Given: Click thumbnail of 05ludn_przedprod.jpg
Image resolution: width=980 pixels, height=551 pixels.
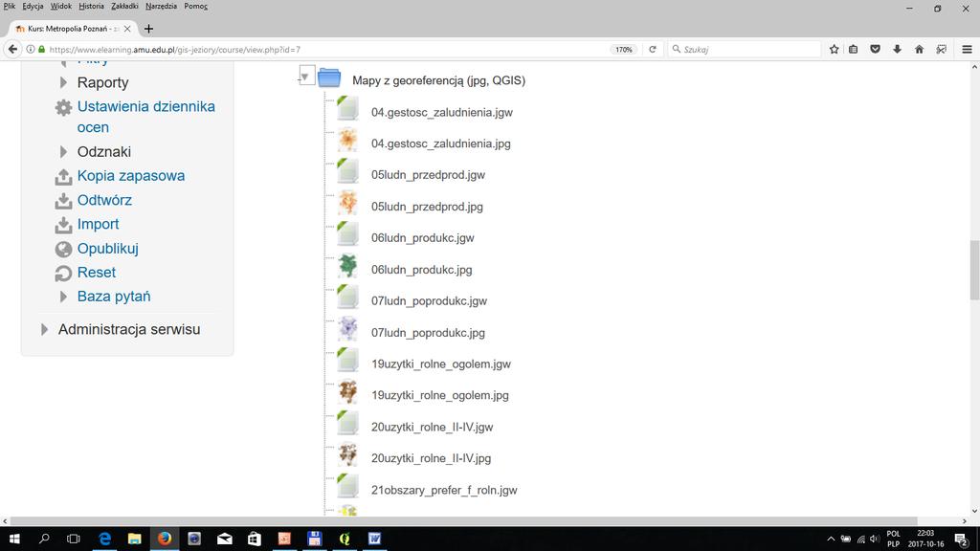Looking at the screenshot, I should 347,203.
